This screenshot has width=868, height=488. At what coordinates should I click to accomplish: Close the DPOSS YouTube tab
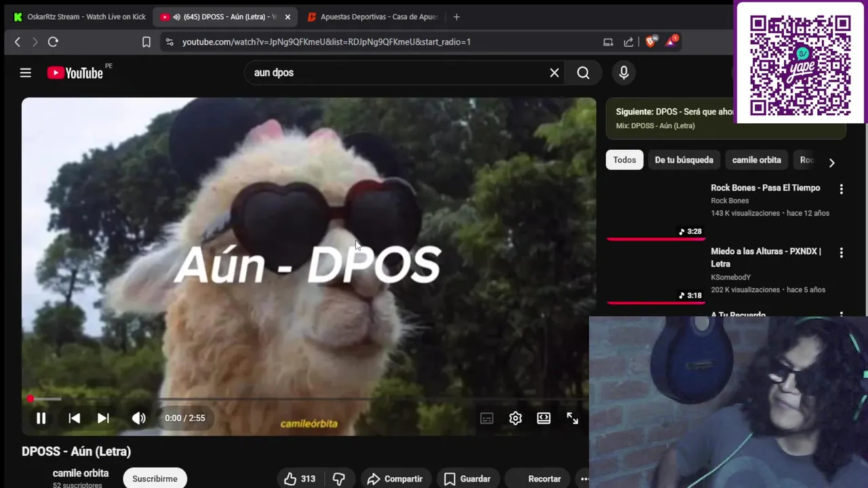tap(288, 17)
